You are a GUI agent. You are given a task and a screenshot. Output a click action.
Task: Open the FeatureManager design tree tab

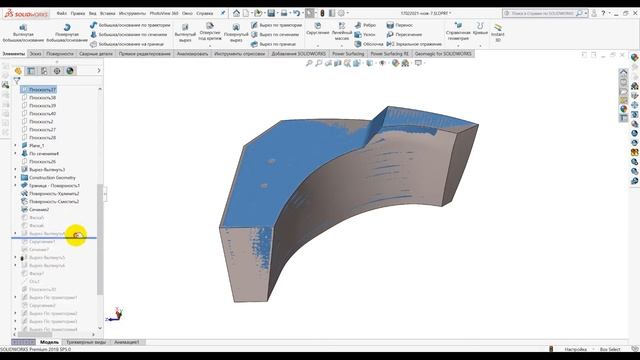(x=18, y=71)
